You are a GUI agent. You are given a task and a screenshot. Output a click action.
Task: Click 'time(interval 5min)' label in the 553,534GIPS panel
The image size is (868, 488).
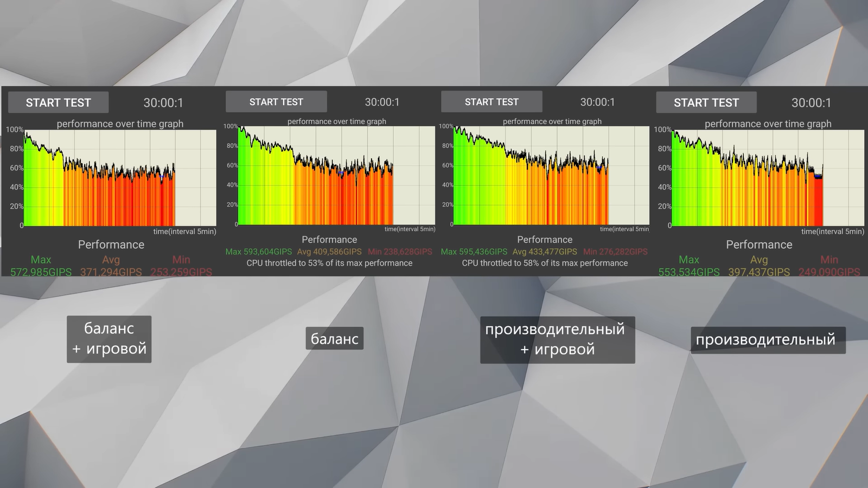tap(833, 232)
